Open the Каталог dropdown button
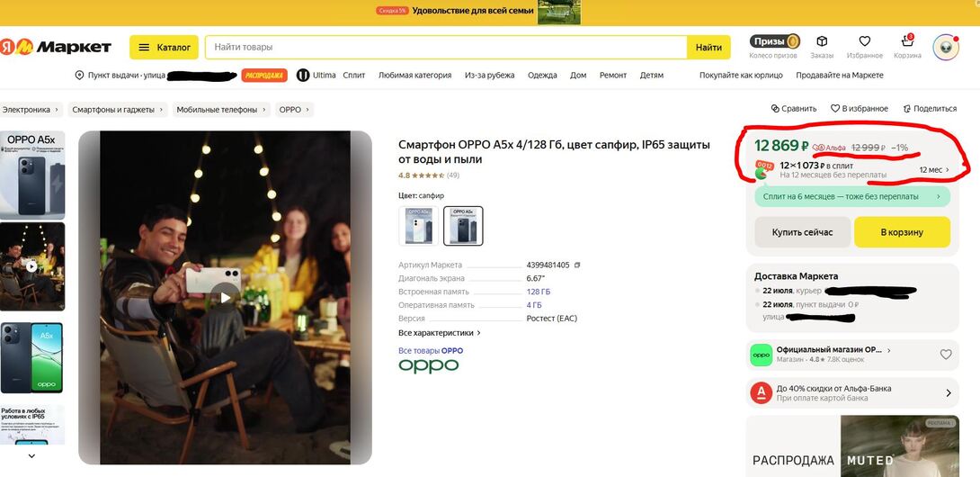This screenshot has height=477, width=980. (165, 47)
